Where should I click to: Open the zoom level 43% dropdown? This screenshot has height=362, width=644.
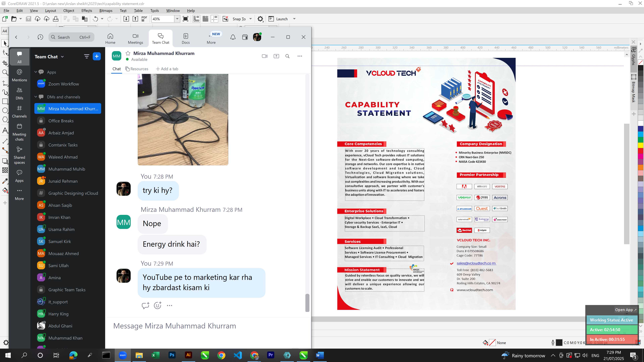pos(177,19)
